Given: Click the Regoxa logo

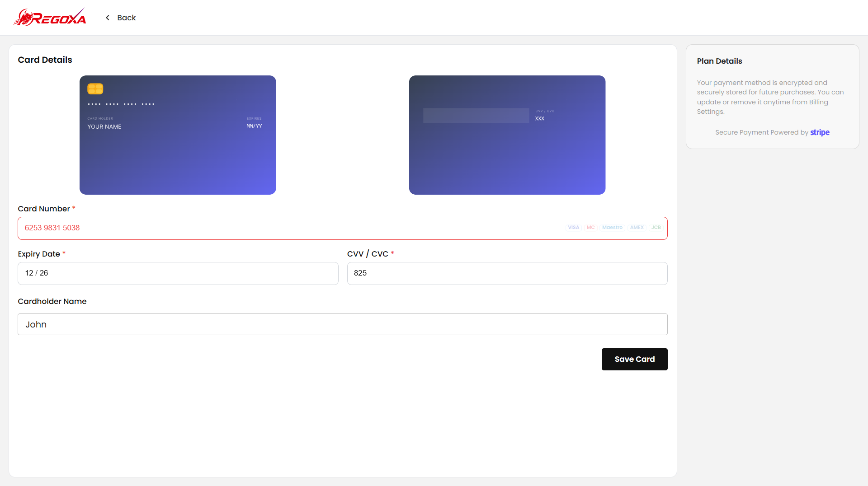Looking at the screenshot, I should (50, 17).
